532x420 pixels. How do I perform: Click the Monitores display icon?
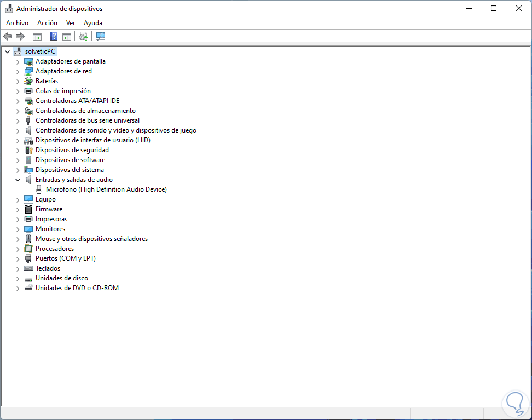(28, 229)
